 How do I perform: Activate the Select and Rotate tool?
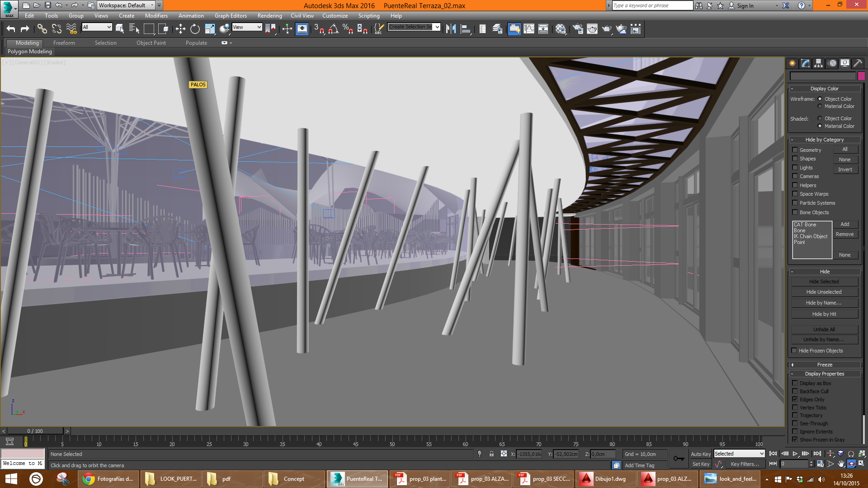click(195, 29)
